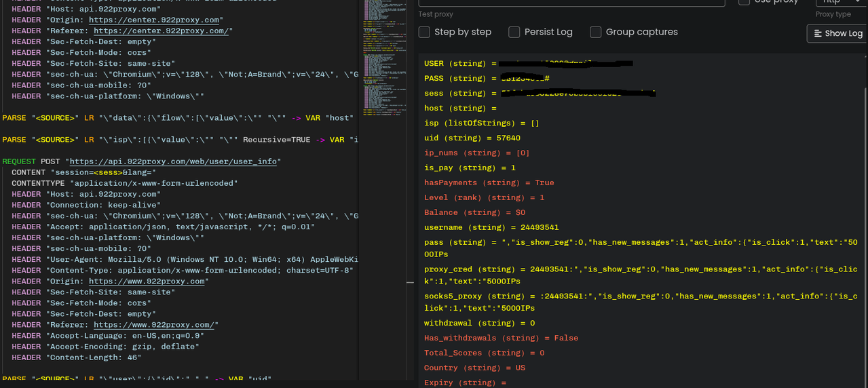
Task: Select the PARSE line with Recursive=TRUE
Action: (x=180, y=140)
